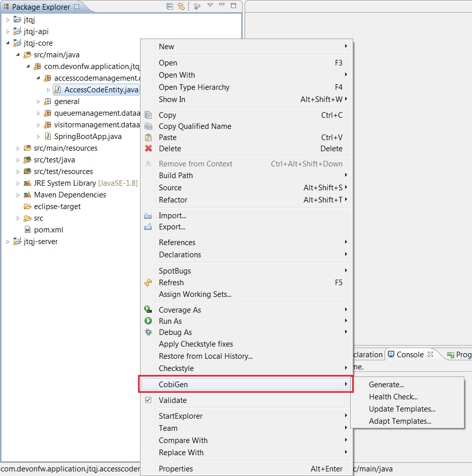Screen dimensions: 472x476
Task: Open Health Check... from CobiGen submenu
Action: (x=393, y=397)
